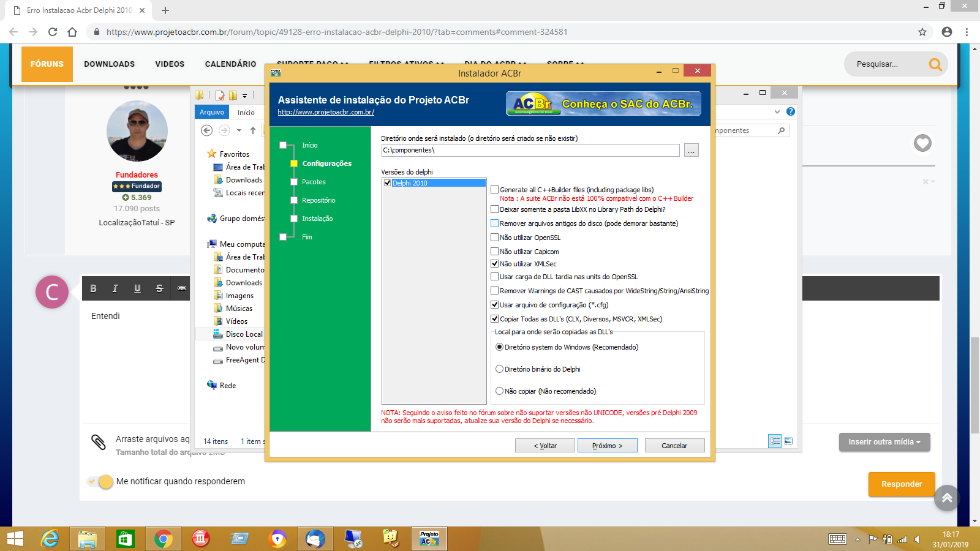The height and width of the screenshot is (551, 980).
Task: Enable Generate all C++Builder files checkbox
Action: pos(494,190)
